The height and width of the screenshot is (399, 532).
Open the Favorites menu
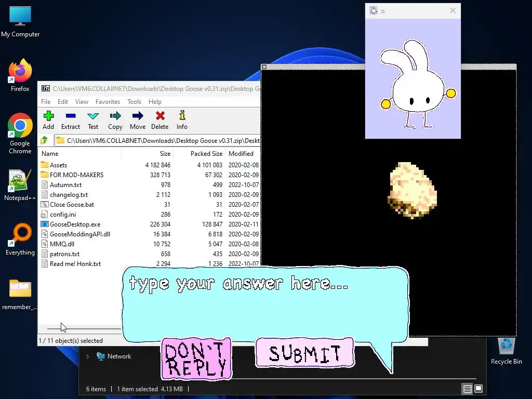108,101
